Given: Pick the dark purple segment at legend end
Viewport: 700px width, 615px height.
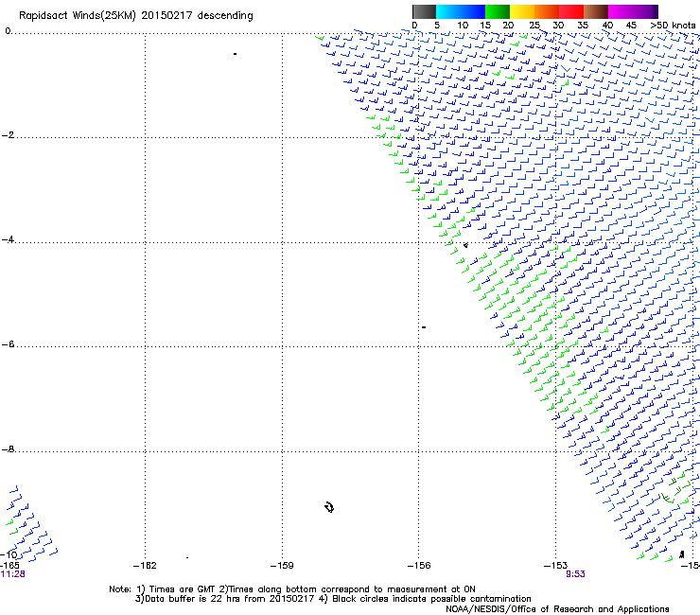Looking at the screenshot, I should pos(655,11).
